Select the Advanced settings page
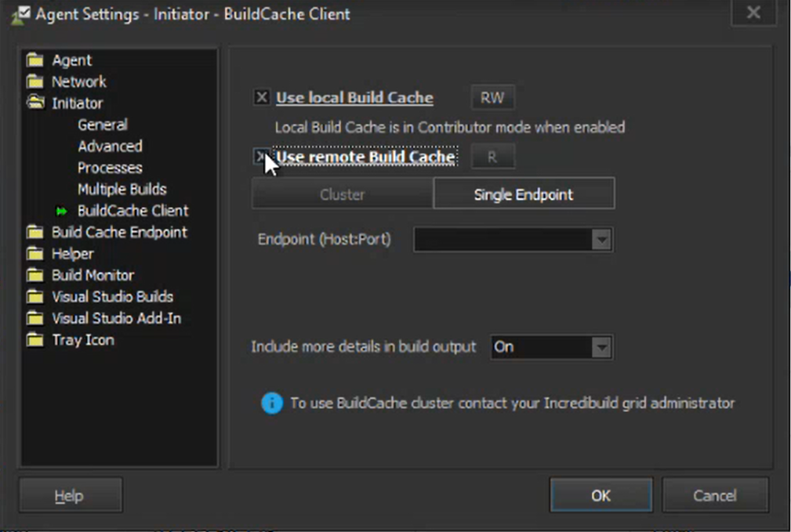 tap(110, 146)
